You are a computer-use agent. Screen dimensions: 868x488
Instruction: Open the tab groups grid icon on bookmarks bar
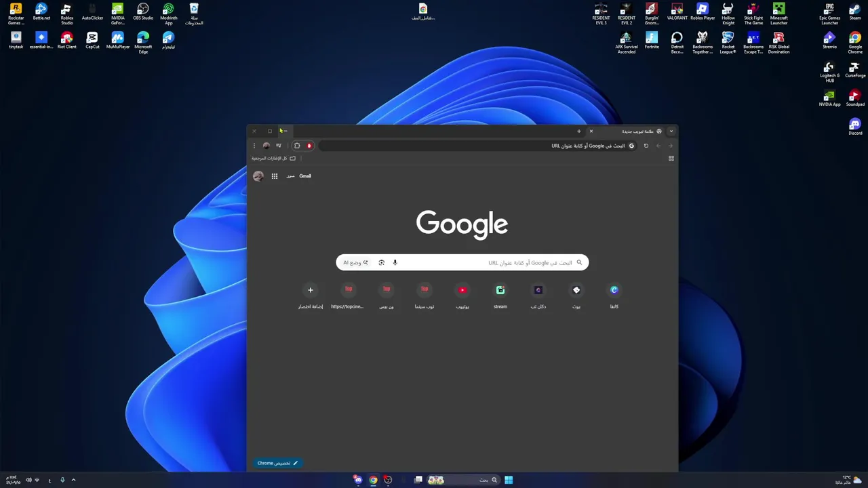click(x=671, y=159)
